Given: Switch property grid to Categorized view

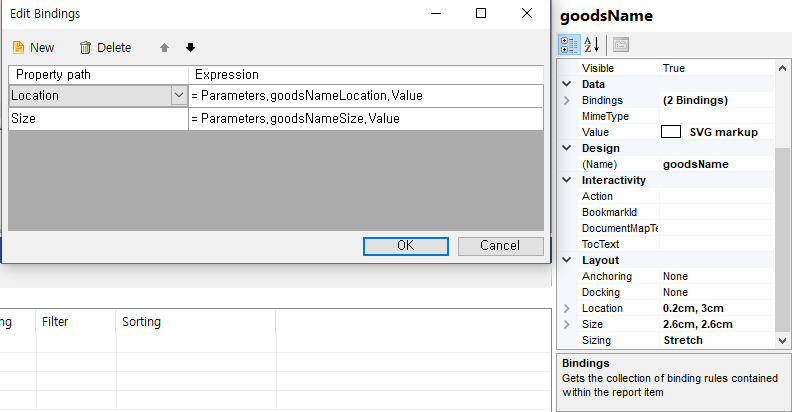Looking at the screenshot, I should pyautogui.click(x=569, y=44).
